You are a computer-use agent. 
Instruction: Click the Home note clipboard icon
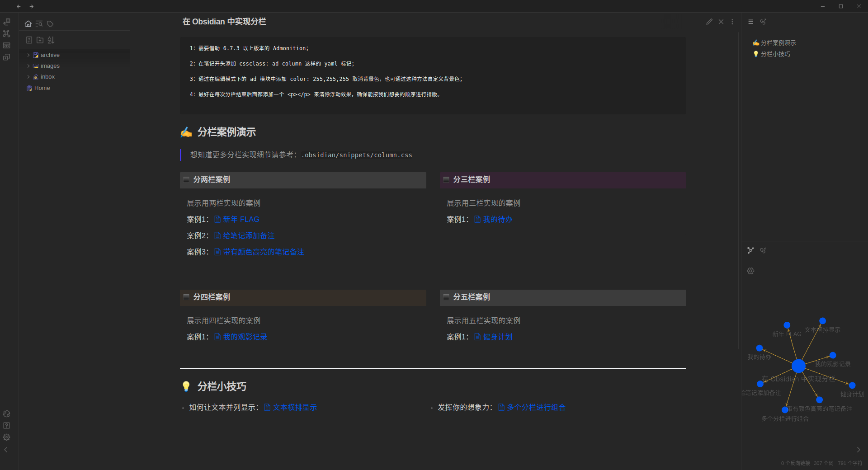[29, 88]
